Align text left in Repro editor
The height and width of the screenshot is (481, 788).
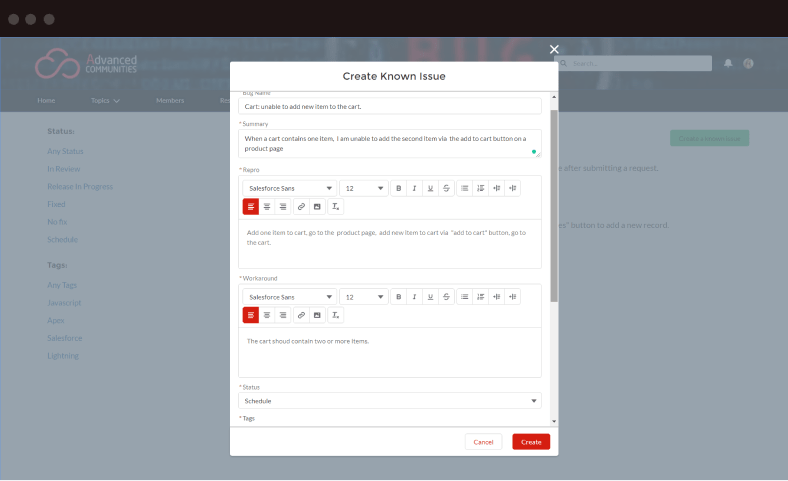[251, 207]
